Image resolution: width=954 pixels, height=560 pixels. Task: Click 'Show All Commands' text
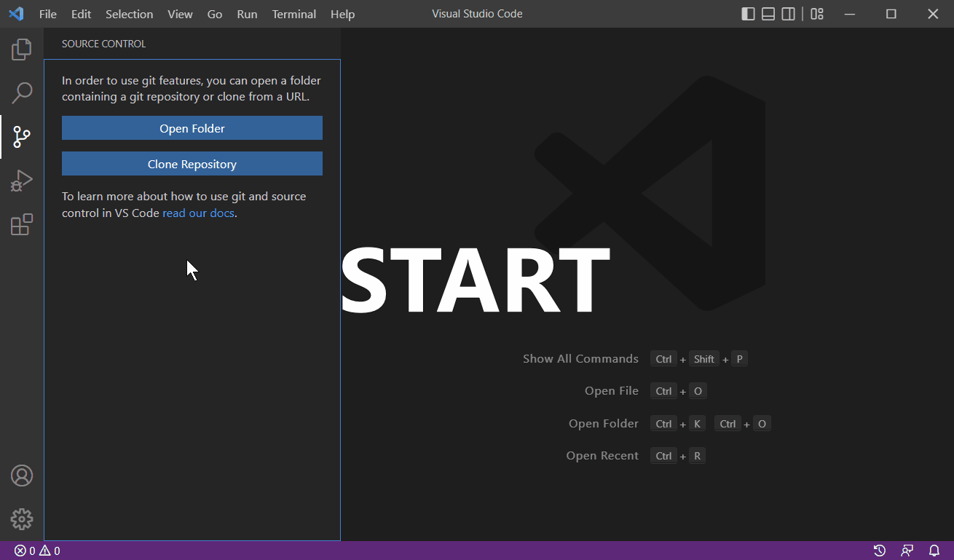coord(580,359)
